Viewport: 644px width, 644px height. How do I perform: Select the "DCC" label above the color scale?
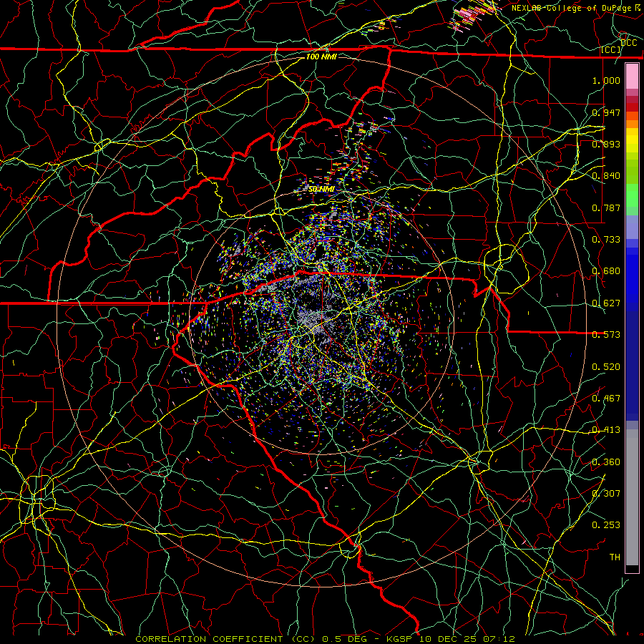pyautogui.click(x=629, y=43)
